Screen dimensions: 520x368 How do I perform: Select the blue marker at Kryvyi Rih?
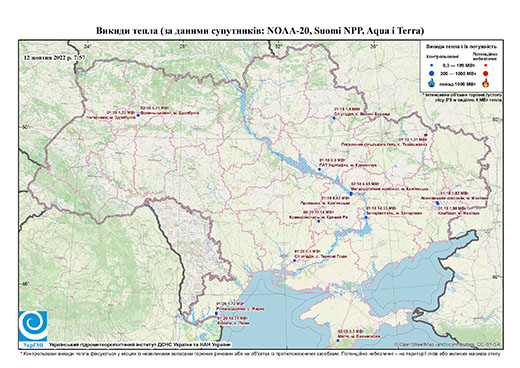click(318, 221)
